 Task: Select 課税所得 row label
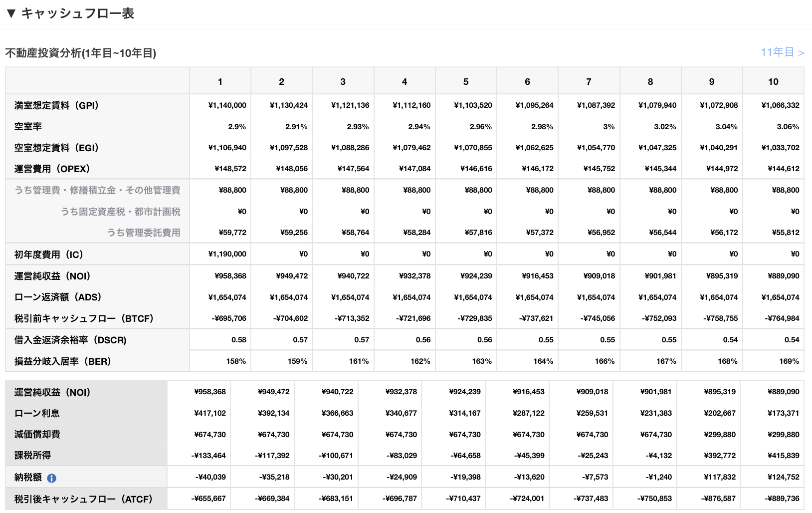32,455
